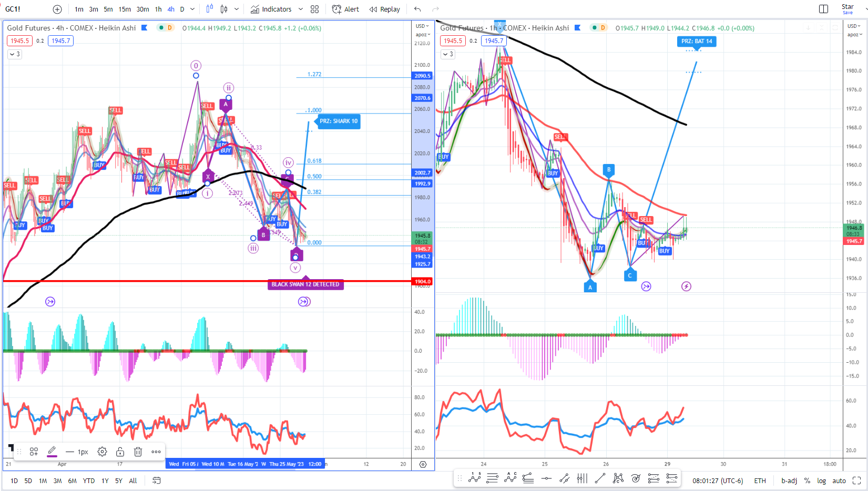Toggle b-adj back-adjustment
This screenshot has height=491, width=868.
(x=789, y=480)
